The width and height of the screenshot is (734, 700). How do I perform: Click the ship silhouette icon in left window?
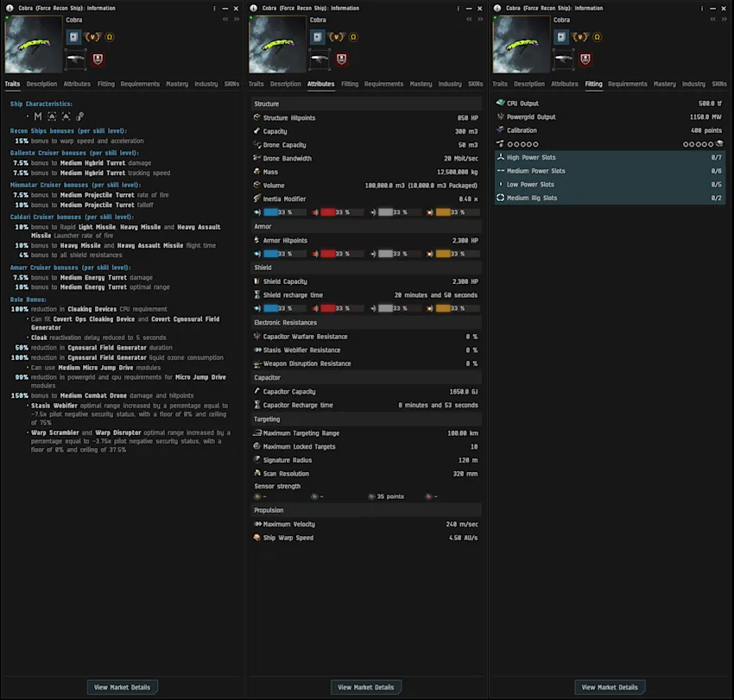point(75,59)
